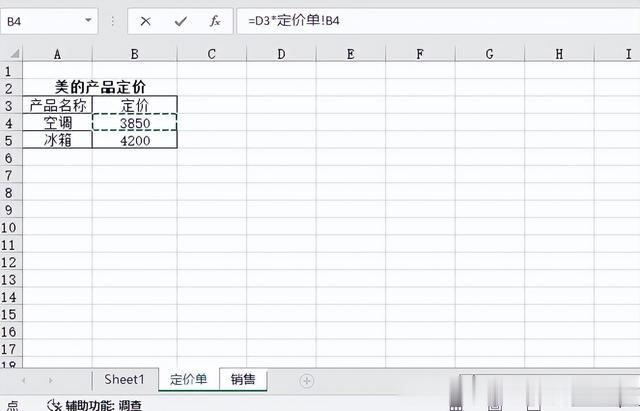Select column H header

[559, 54]
